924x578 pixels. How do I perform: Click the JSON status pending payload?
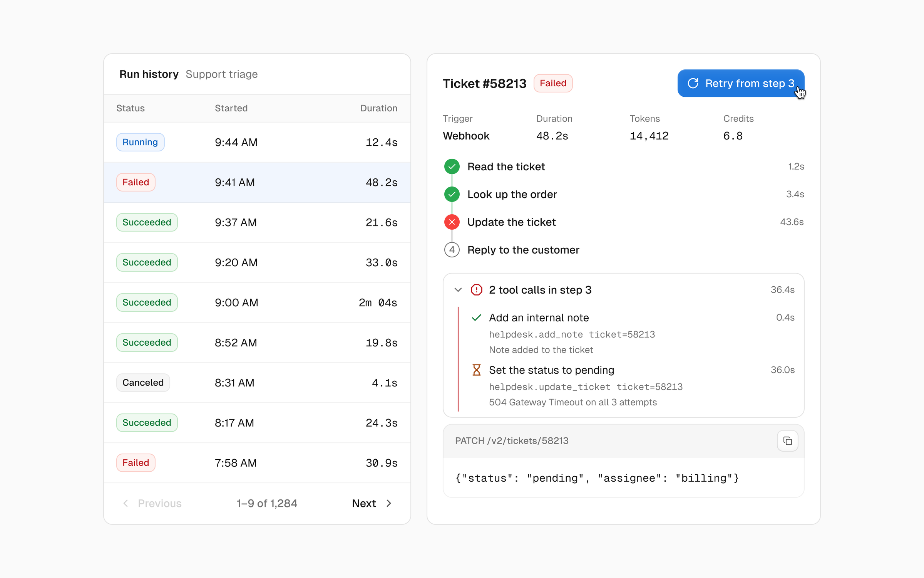click(597, 478)
